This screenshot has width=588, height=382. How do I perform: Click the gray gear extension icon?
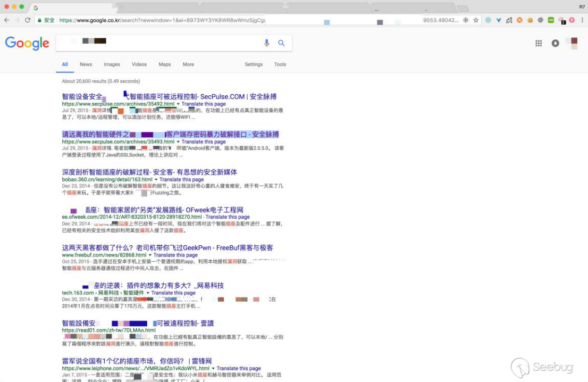[540, 20]
